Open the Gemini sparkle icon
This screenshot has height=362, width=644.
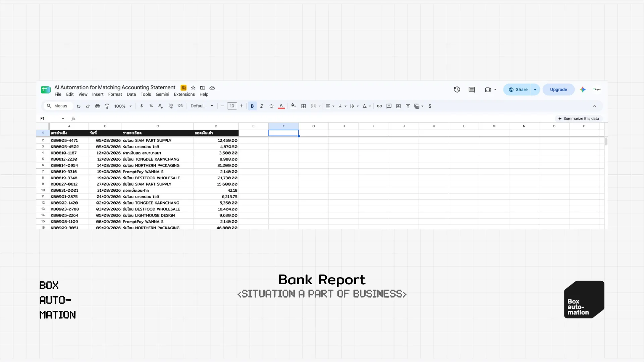tap(583, 89)
